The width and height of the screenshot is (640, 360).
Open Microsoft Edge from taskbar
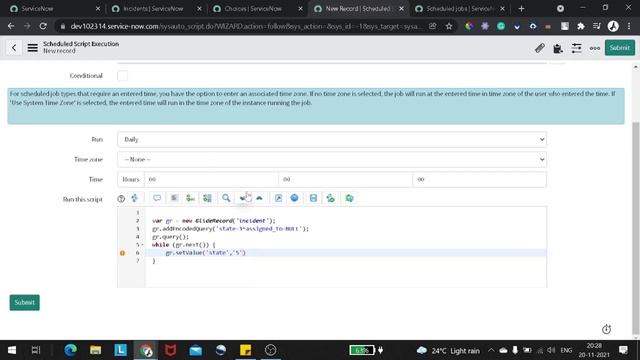point(71,350)
